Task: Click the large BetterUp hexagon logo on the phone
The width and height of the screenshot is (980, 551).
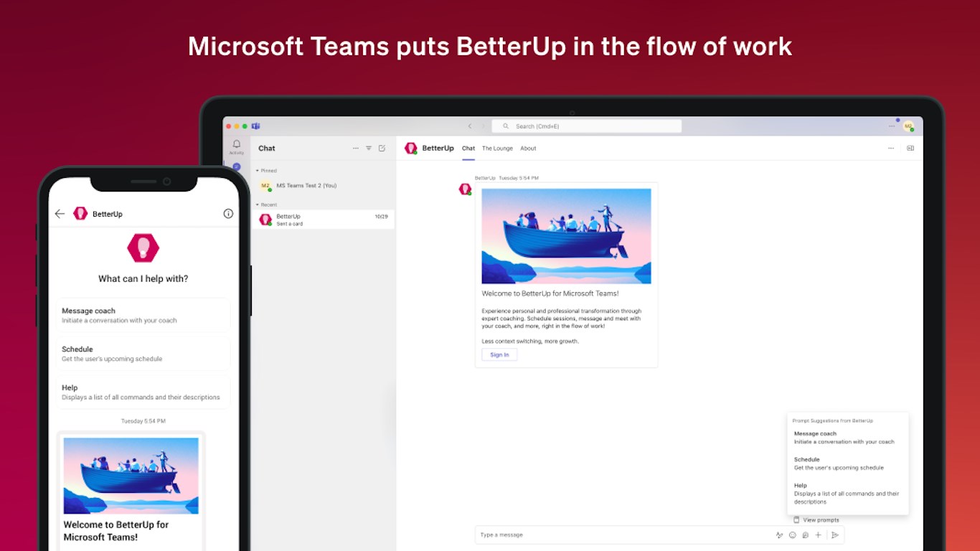Action: [x=143, y=248]
